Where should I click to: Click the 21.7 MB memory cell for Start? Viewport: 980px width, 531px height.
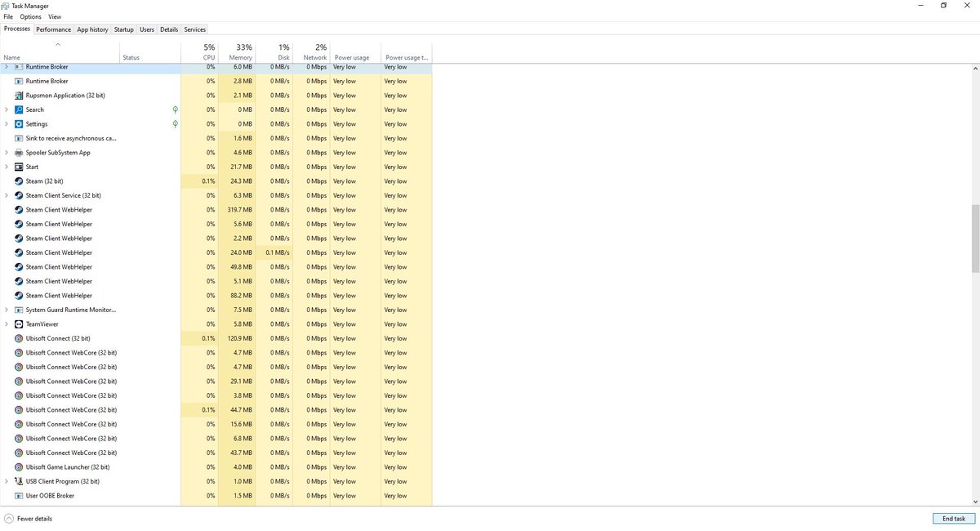click(237, 167)
